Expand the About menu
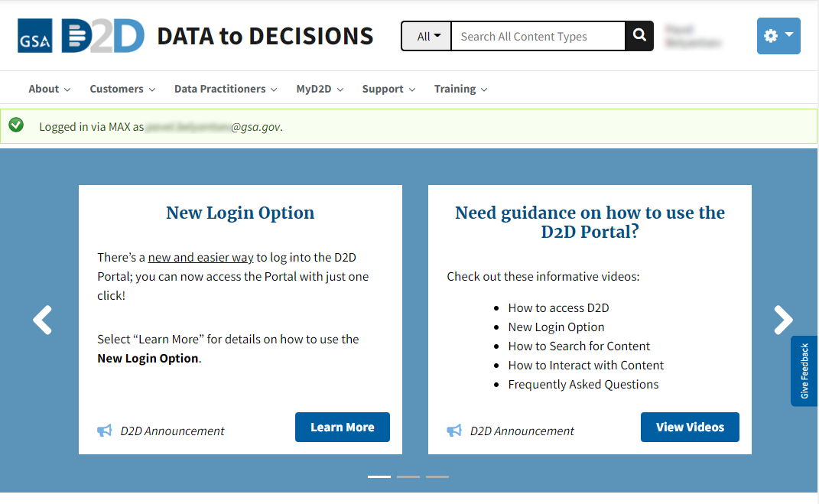The height and width of the screenshot is (504, 819). click(x=49, y=89)
